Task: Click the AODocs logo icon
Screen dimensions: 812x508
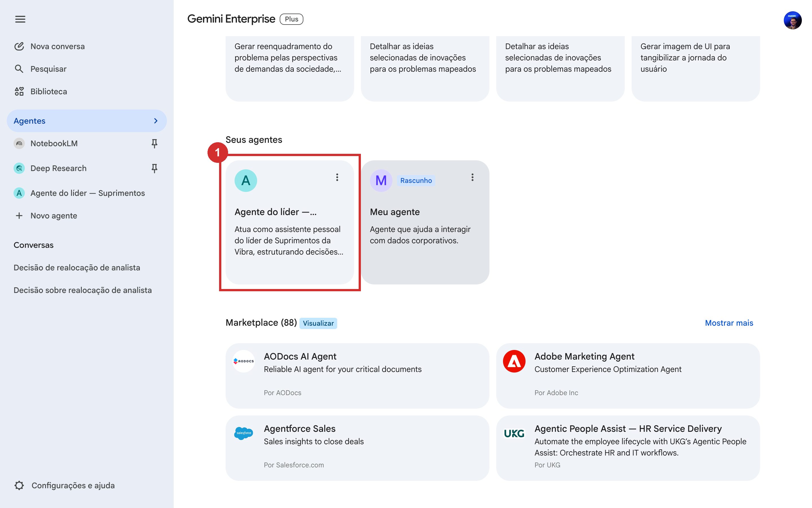Action: (x=244, y=361)
